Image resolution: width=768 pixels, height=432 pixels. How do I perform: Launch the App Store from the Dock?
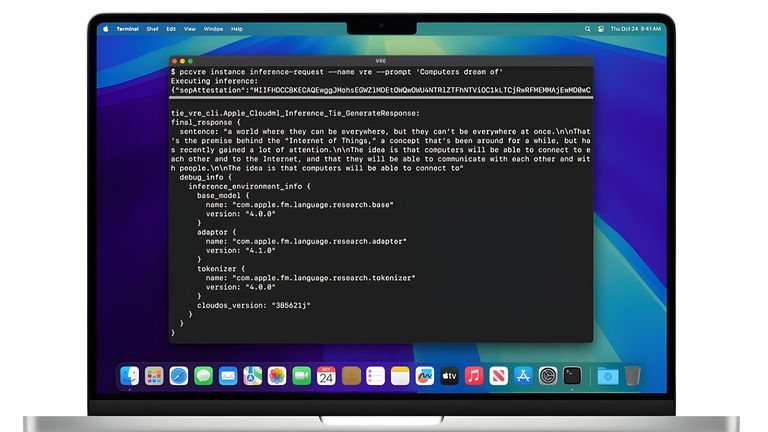point(523,376)
